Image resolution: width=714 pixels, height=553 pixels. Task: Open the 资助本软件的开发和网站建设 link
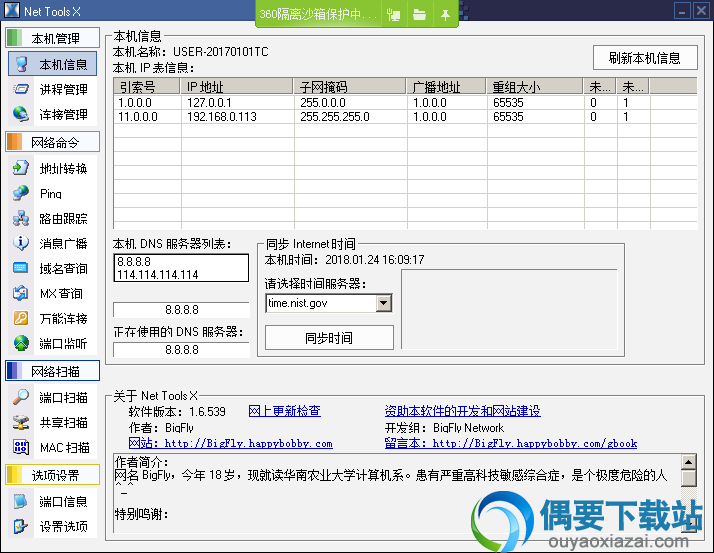click(463, 411)
